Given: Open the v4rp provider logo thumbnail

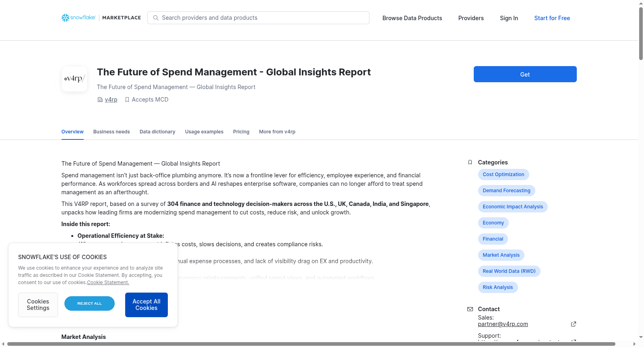Looking at the screenshot, I should (74, 79).
